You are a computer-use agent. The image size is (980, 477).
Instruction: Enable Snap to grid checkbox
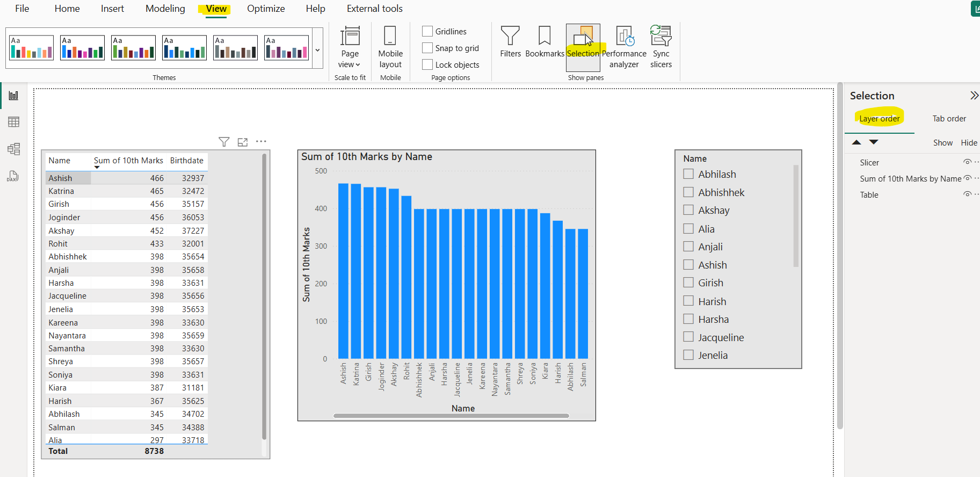427,48
